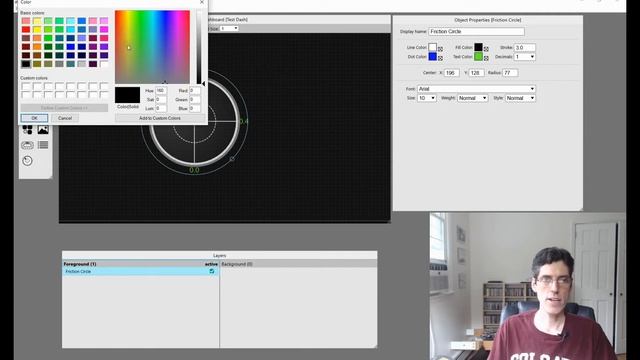The height and width of the screenshot is (360, 640).
Task: Click the webcam video of the presenter
Action: [528, 286]
